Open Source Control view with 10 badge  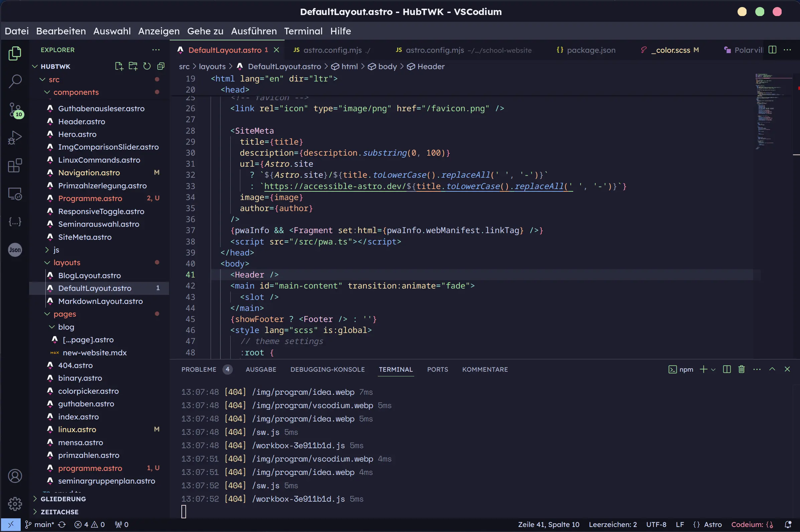click(x=15, y=110)
